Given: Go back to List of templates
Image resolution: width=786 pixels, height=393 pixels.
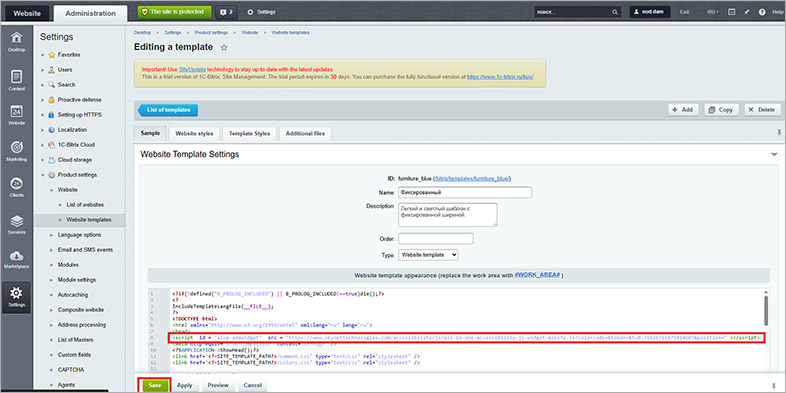Looking at the screenshot, I should tap(168, 110).
